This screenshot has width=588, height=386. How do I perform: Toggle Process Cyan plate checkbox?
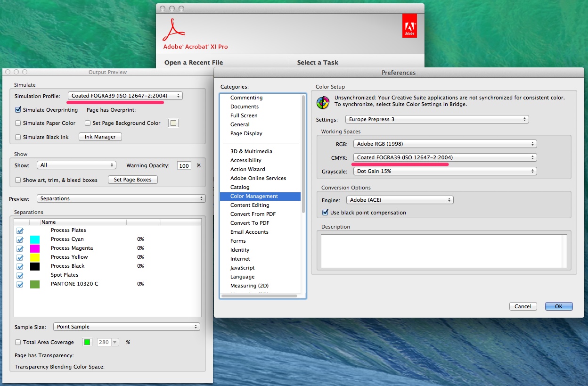pos(20,239)
